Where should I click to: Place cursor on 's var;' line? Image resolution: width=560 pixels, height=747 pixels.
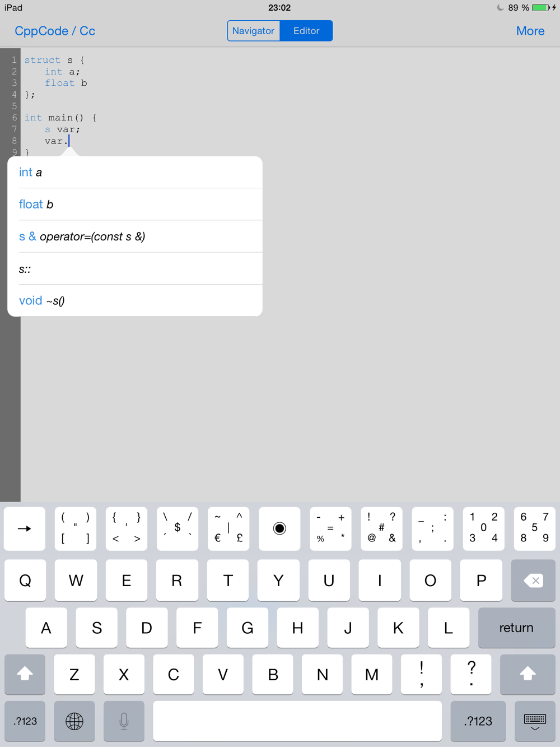point(63,129)
